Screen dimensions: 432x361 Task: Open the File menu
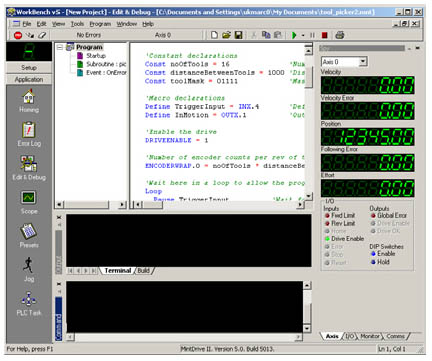coord(27,24)
